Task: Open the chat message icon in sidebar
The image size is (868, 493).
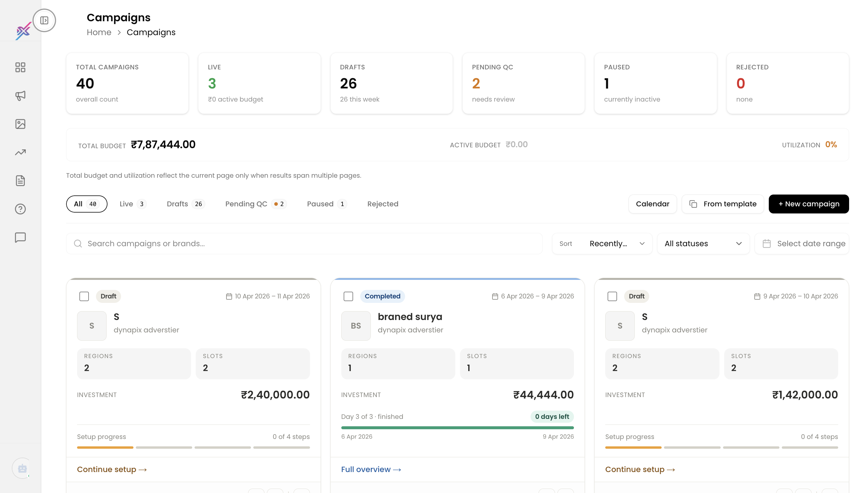Action: 20,237
